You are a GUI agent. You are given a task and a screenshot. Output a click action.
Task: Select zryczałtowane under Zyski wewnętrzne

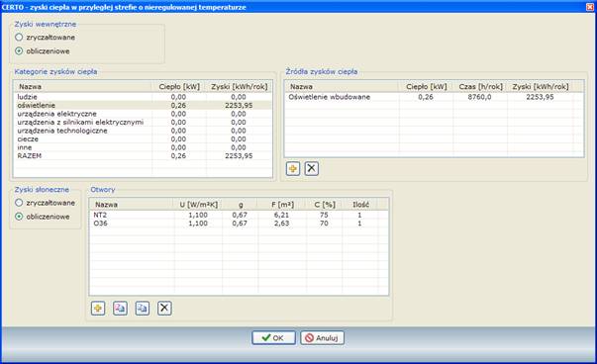point(46,38)
